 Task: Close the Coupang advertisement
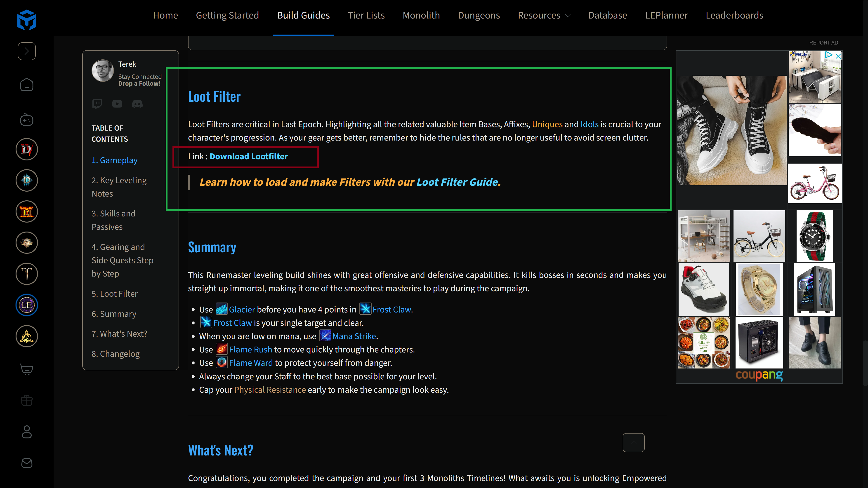[838, 56]
